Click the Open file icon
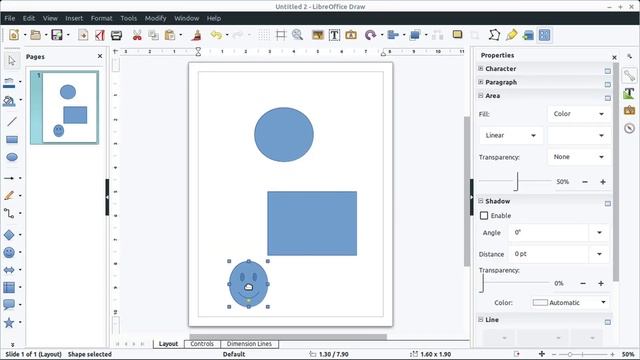Image resolution: width=640 pixels, height=360 pixels. pos(36,35)
